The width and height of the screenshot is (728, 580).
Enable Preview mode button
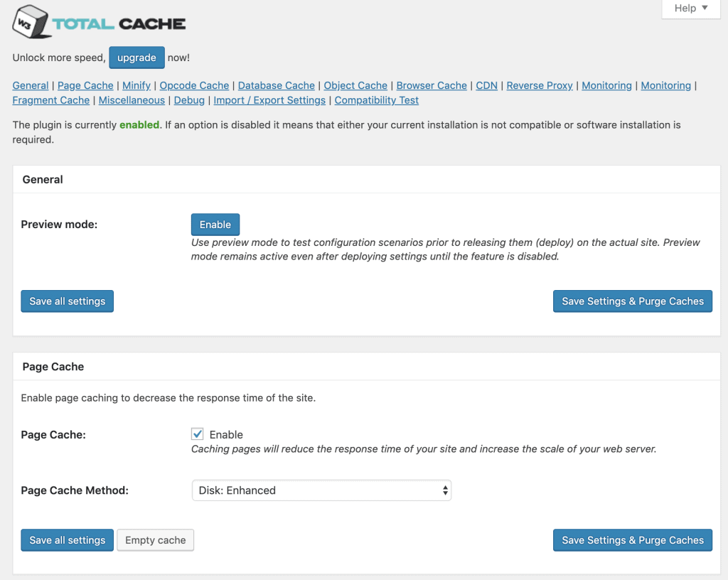(x=215, y=225)
